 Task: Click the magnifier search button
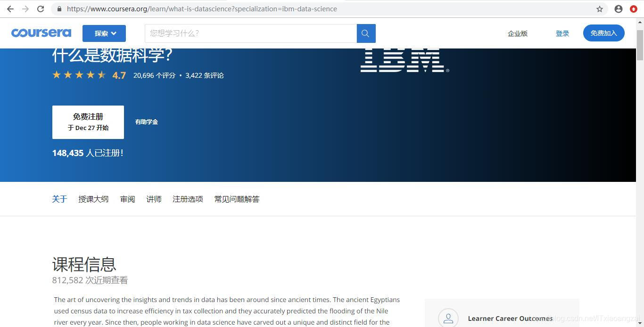(366, 33)
